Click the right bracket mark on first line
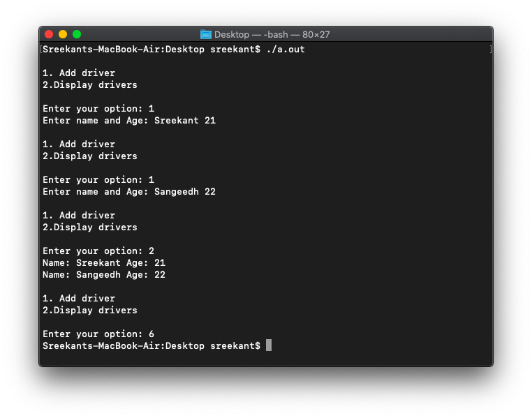Screen dimensions: 532x418 [x=491, y=49]
